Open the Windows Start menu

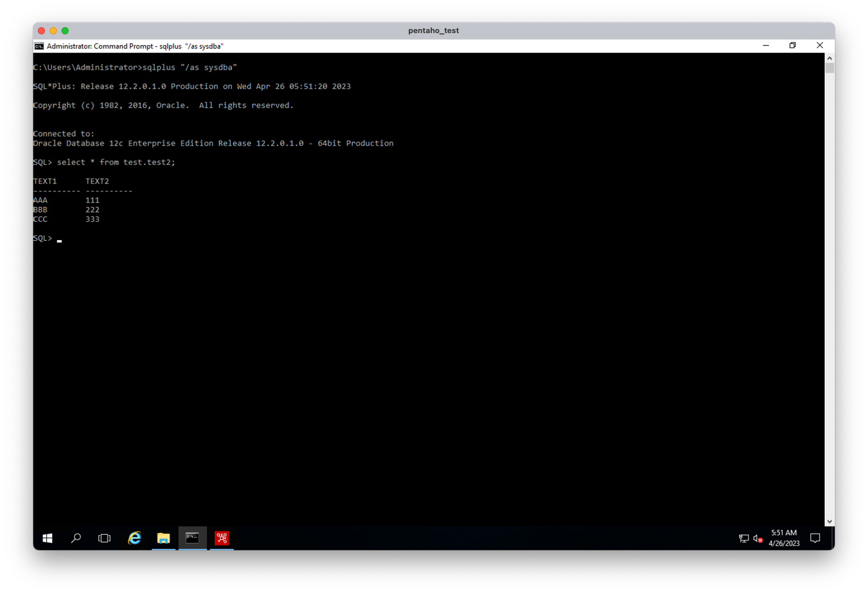[x=47, y=538]
